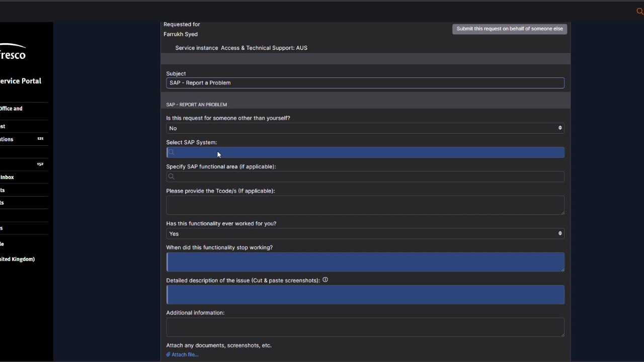Click the Detailed description text area
This screenshot has width=644, height=362.
365,295
